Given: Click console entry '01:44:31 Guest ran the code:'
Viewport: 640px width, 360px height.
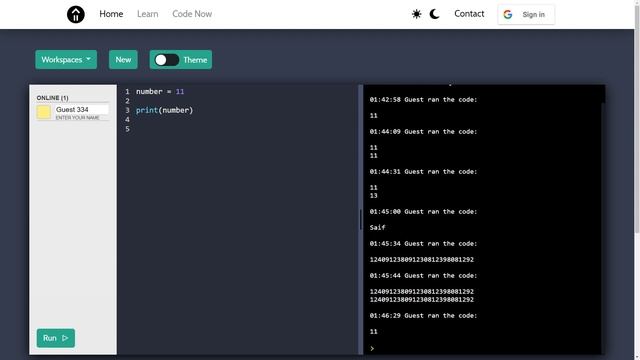Looking at the screenshot, I should (x=423, y=171).
